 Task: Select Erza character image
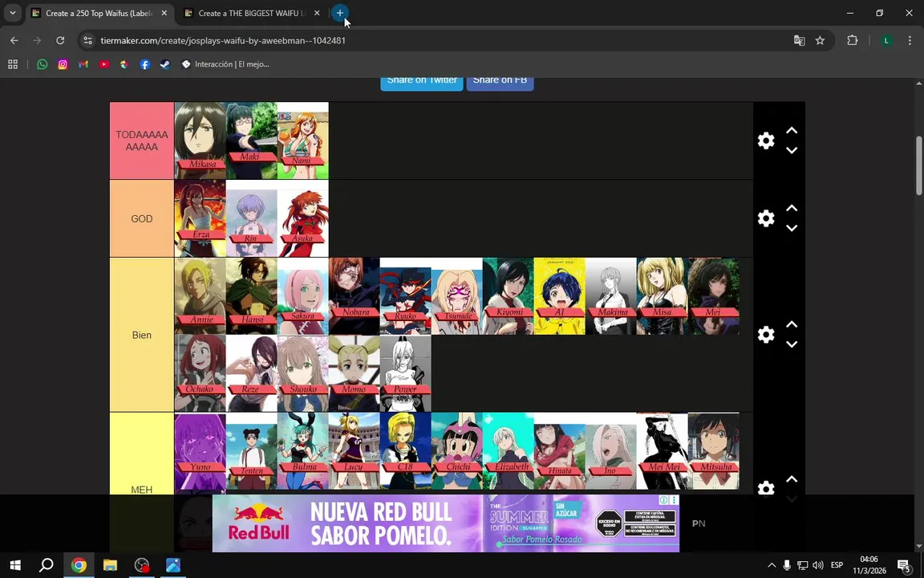click(x=200, y=218)
